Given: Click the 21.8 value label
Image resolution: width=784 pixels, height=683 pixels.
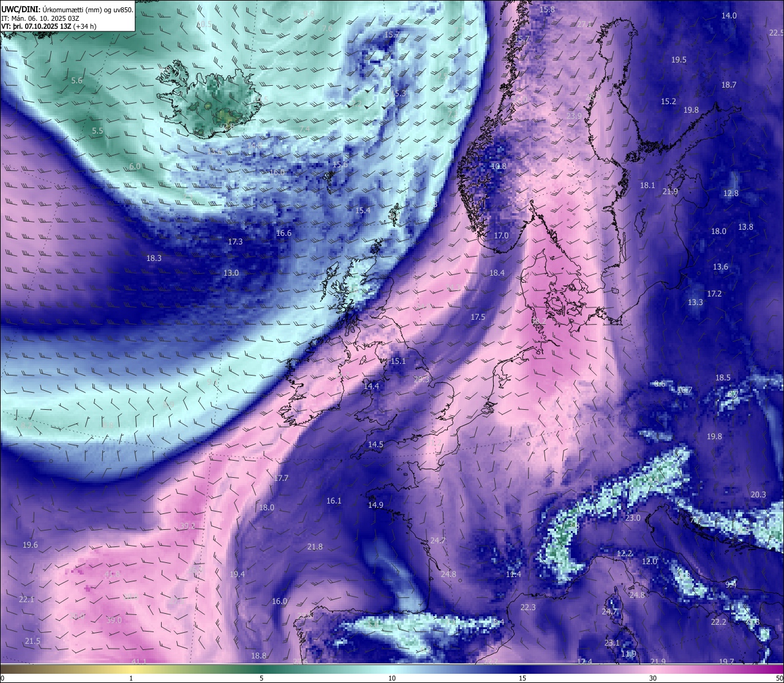Looking at the screenshot, I should click(x=315, y=546).
